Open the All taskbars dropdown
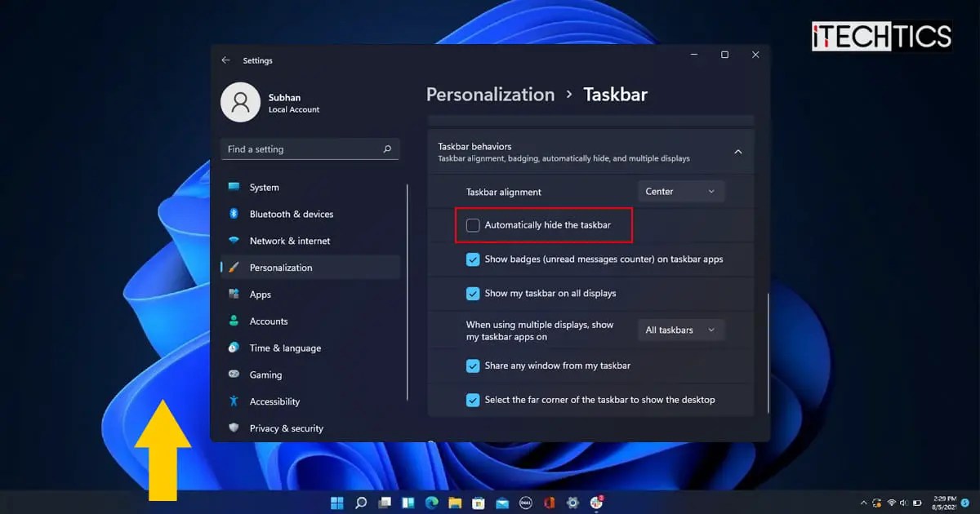The height and width of the screenshot is (514, 980). 680,330
